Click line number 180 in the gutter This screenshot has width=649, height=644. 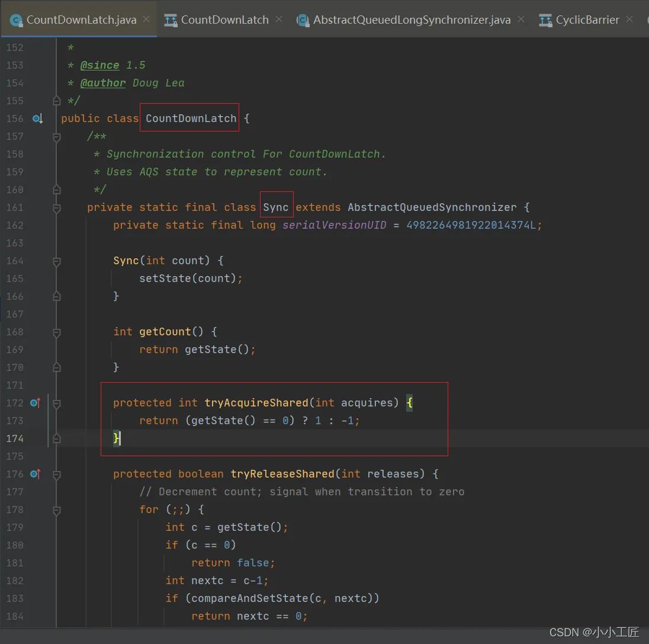pos(15,545)
